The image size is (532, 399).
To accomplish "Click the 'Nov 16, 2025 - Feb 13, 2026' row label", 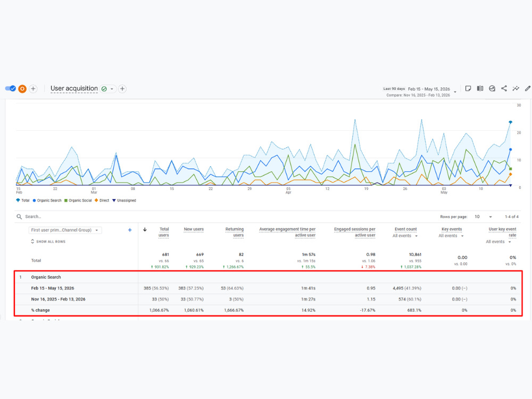I will tap(58, 299).
